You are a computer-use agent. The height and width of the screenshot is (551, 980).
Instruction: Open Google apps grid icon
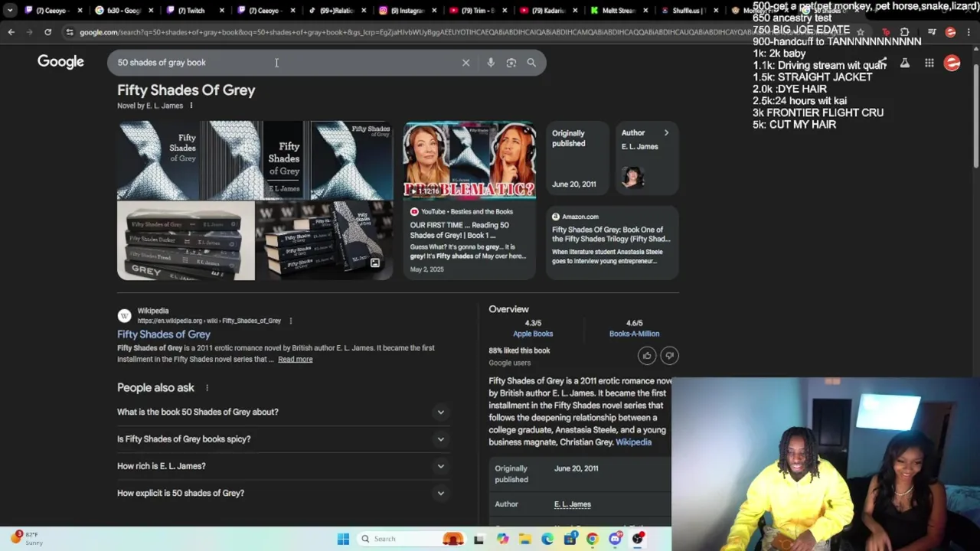pyautogui.click(x=929, y=63)
